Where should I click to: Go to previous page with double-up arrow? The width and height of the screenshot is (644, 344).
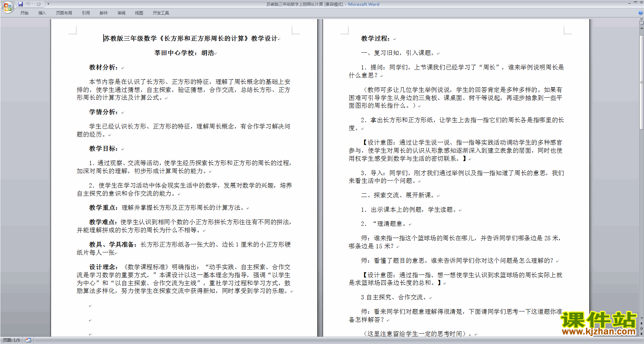(x=642, y=323)
